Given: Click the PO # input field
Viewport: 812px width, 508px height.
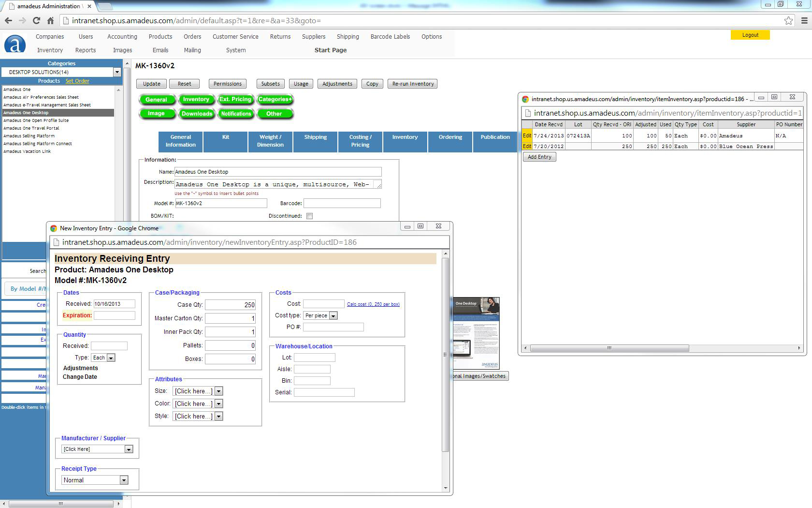Looking at the screenshot, I should coord(333,327).
